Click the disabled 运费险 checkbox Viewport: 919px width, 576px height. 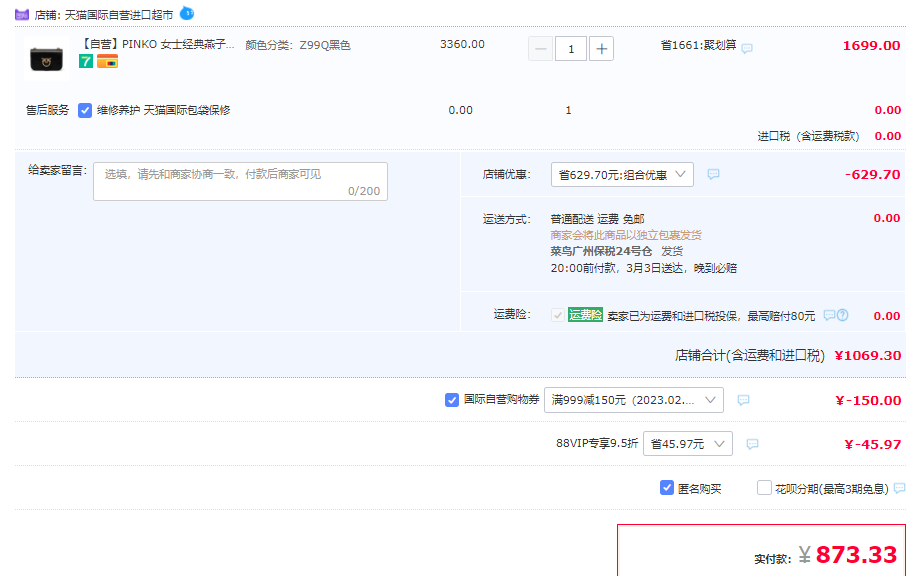coord(557,315)
